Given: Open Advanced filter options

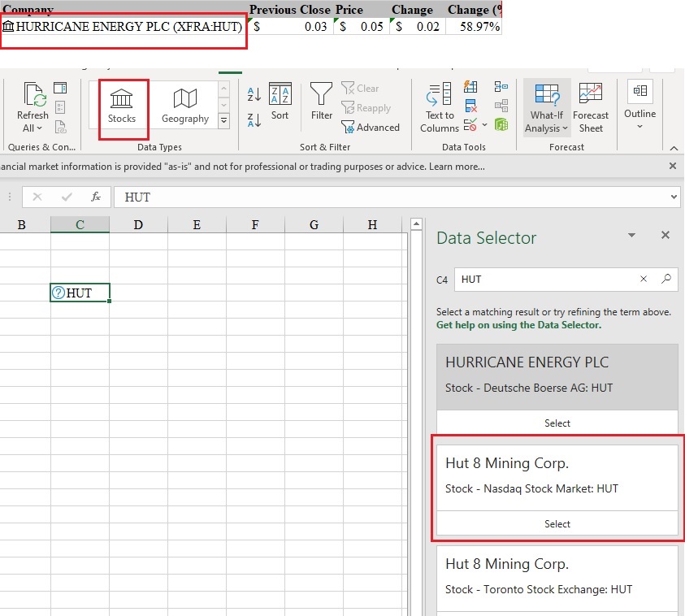Looking at the screenshot, I should click(x=371, y=127).
